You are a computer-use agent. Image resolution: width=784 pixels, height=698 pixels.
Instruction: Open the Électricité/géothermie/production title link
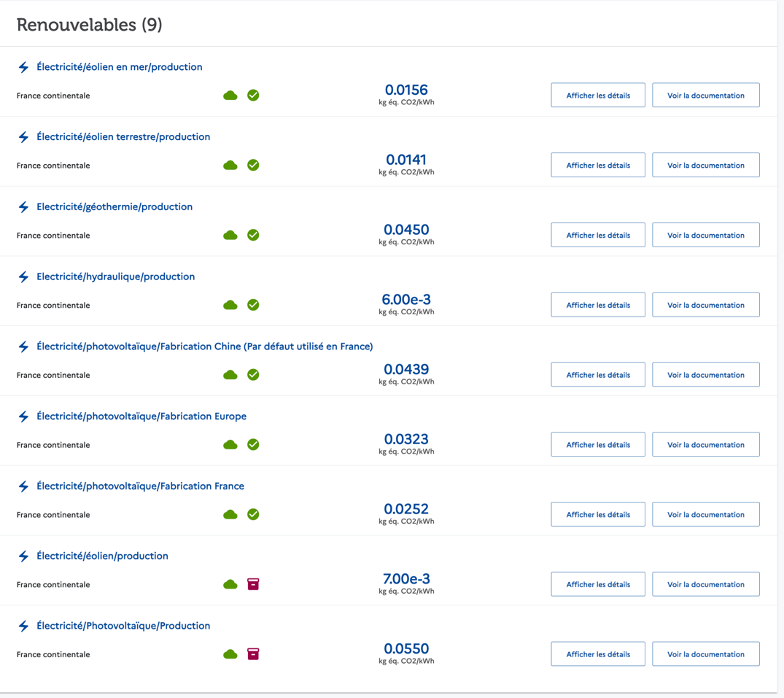point(115,206)
